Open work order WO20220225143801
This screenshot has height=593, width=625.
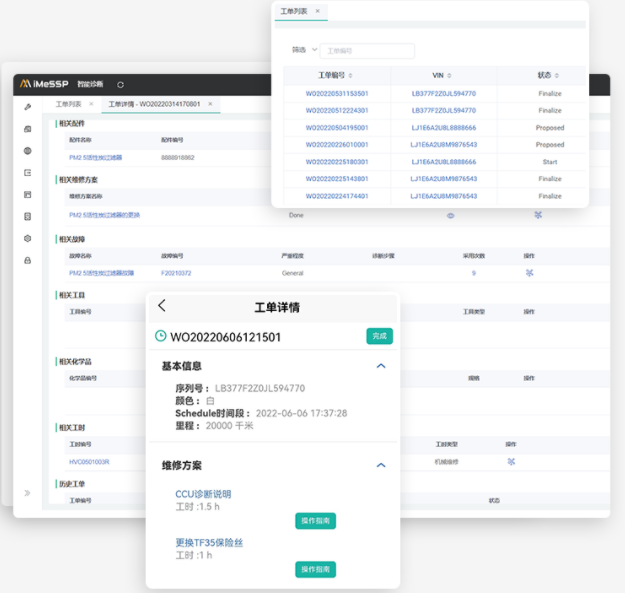click(x=337, y=179)
